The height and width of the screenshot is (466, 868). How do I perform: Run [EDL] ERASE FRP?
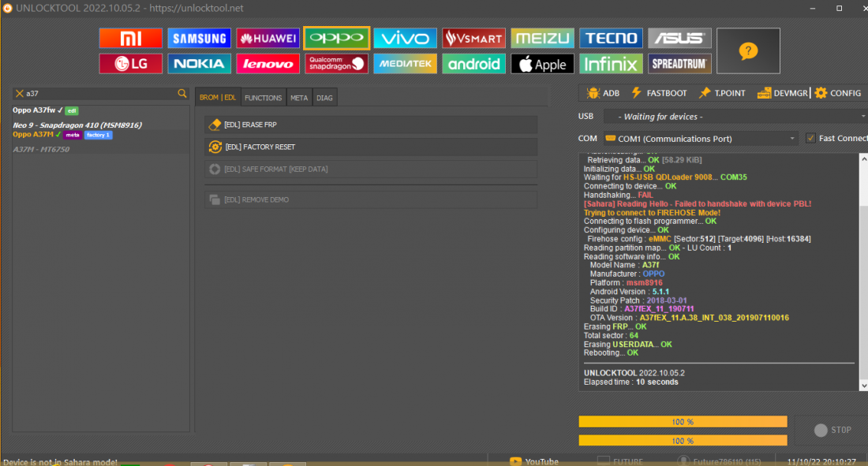click(371, 125)
